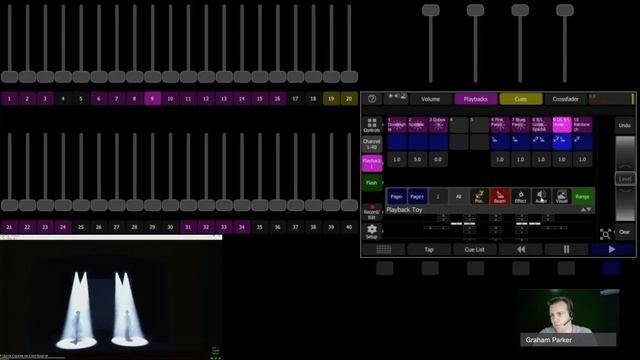Click the green Flash button
Image resolution: width=640 pixels, height=360 pixels.
coord(371,182)
